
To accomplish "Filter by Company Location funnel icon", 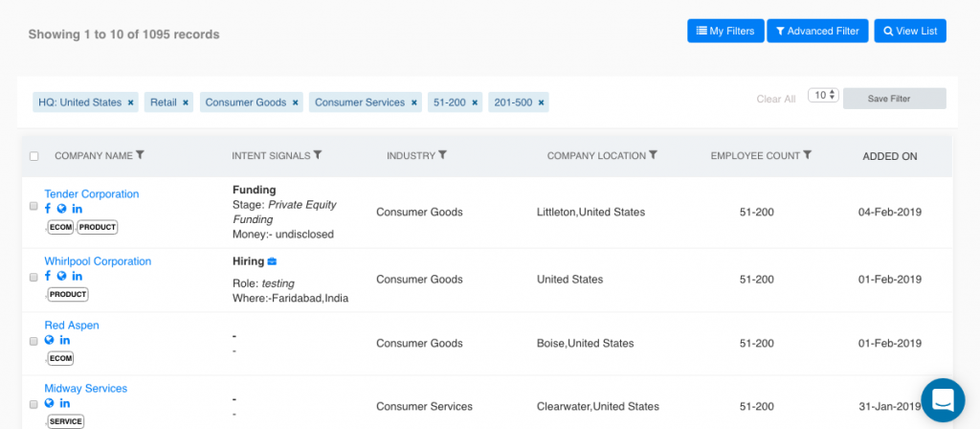I will [653, 154].
